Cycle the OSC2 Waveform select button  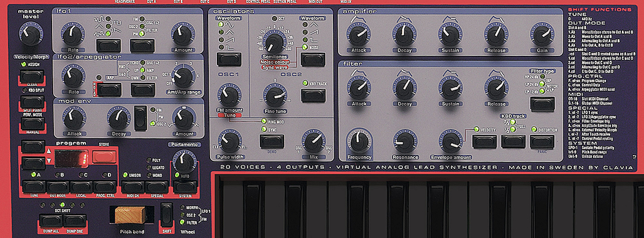click(313, 59)
